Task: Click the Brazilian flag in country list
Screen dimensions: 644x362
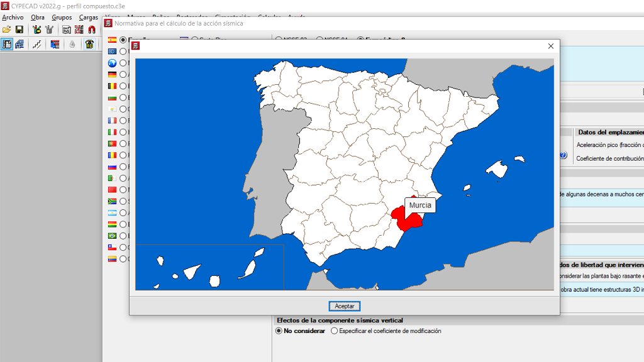Action: click(x=113, y=236)
